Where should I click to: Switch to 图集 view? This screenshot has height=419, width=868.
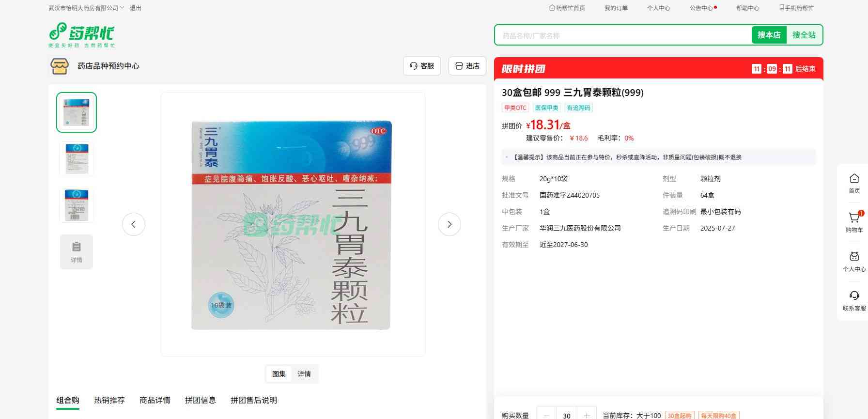coord(279,374)
